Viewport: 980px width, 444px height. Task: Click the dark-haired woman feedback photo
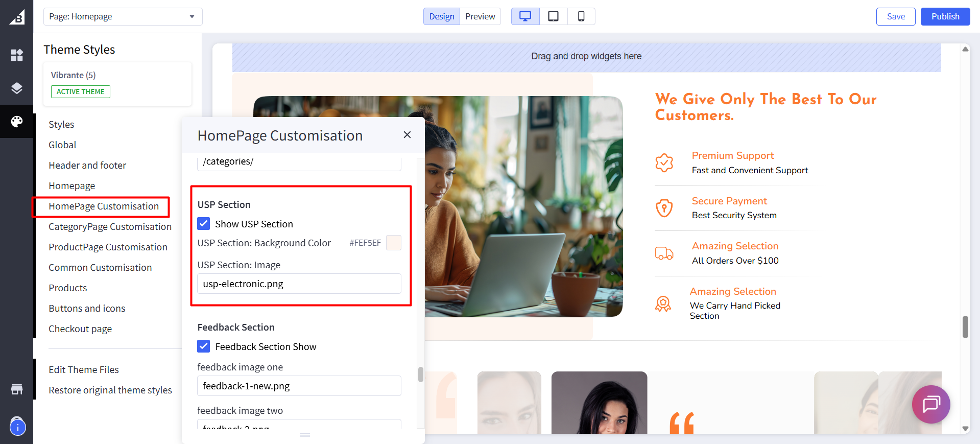[x=599, y=403]
